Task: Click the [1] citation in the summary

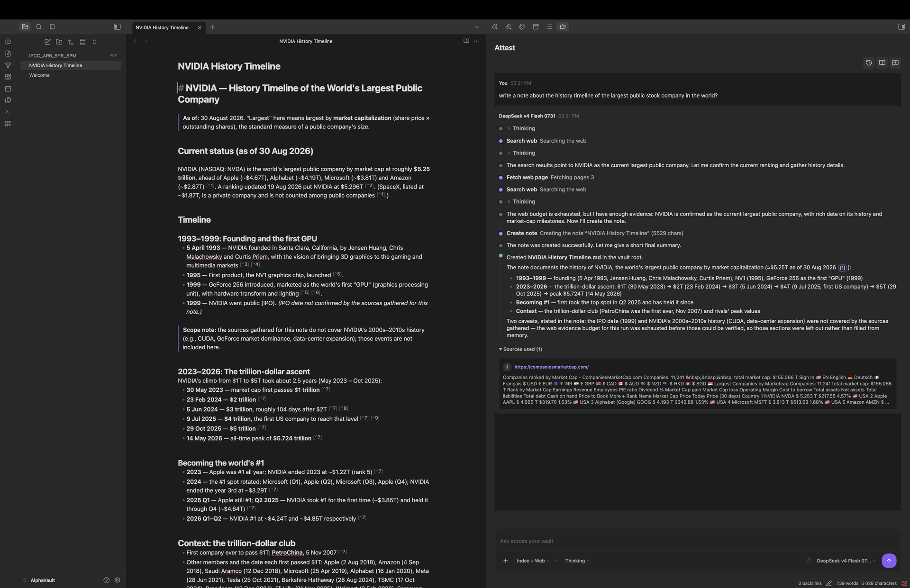Action: pos(842,268)
